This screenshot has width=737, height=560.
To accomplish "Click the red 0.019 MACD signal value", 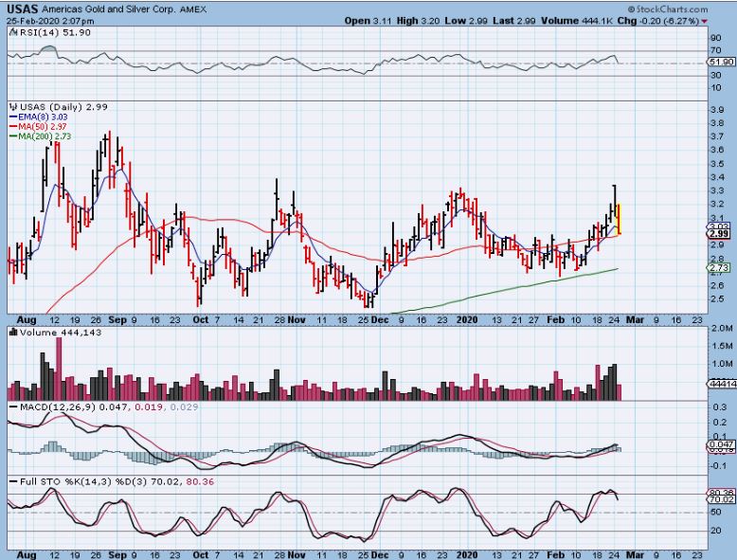I will (x=149, y=407).
